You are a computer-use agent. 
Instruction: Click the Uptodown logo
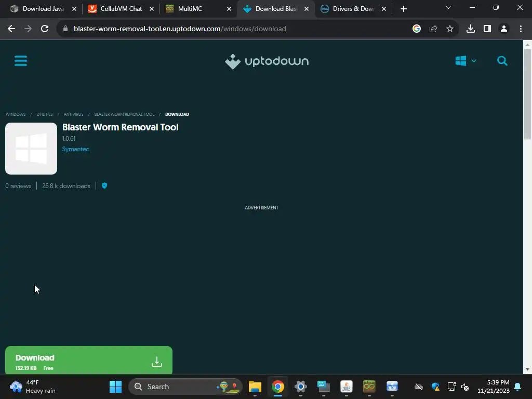tap(267, 61)
